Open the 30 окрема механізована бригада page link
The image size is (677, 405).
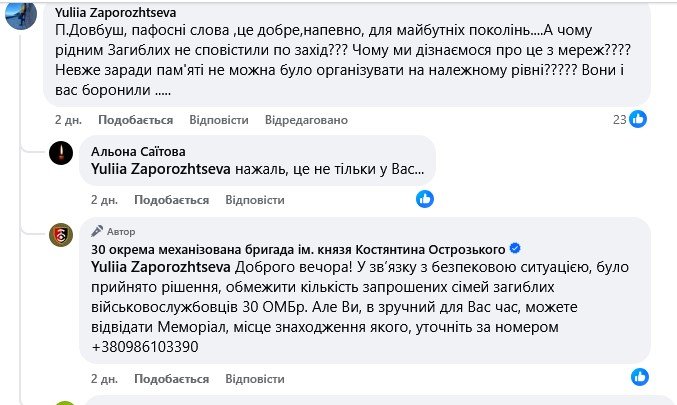pyautogui.click(x=298, y=249)
